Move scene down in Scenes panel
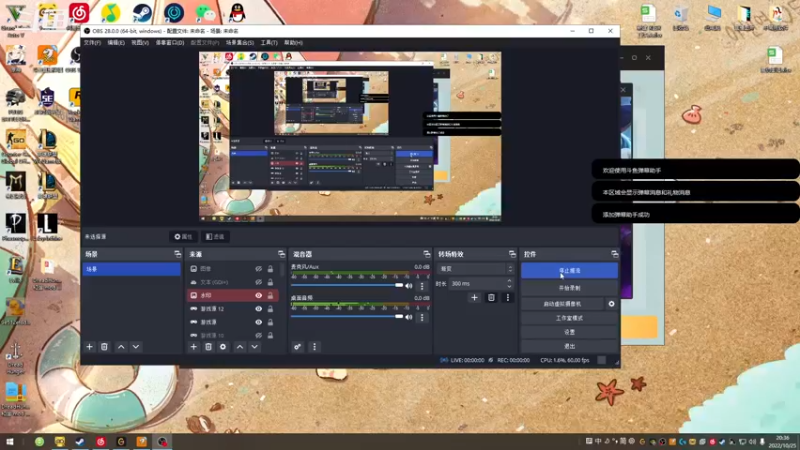Viewport: 800px width, 450px height. tap(136, 347)
